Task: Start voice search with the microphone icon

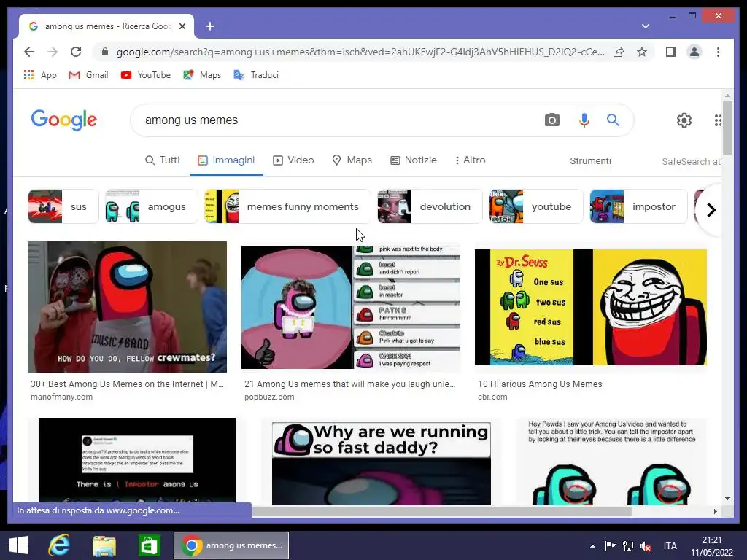Action: [x=584, y=120]
